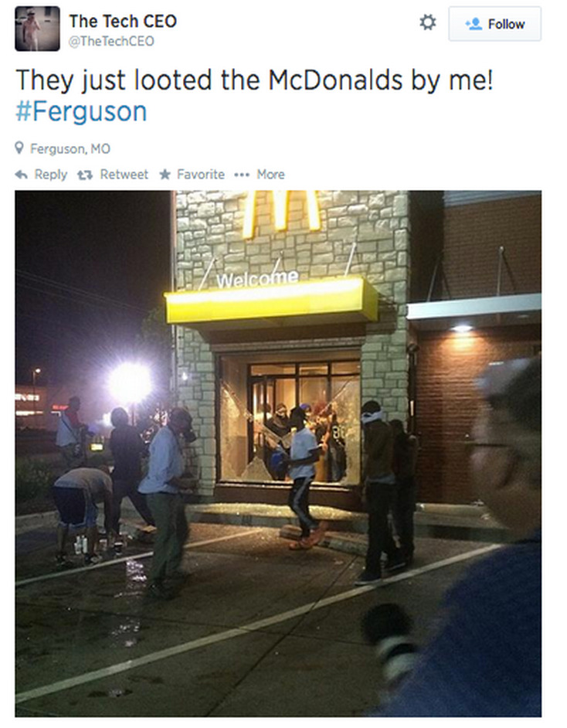Click the reply arrow icon
This screenshot has height=728, width=567.
[22, 175]
